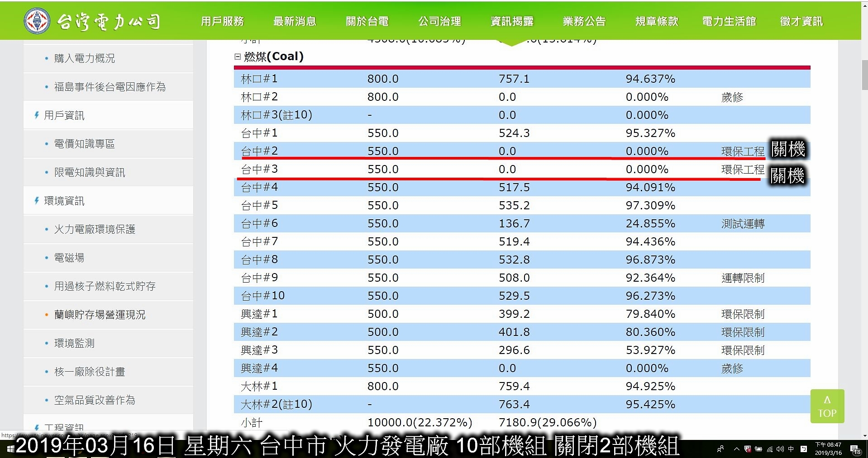Open 蘭嶼貯存場營運現況 link
The height and width of the screenshot is (458, 868).
tap(100, 315)
